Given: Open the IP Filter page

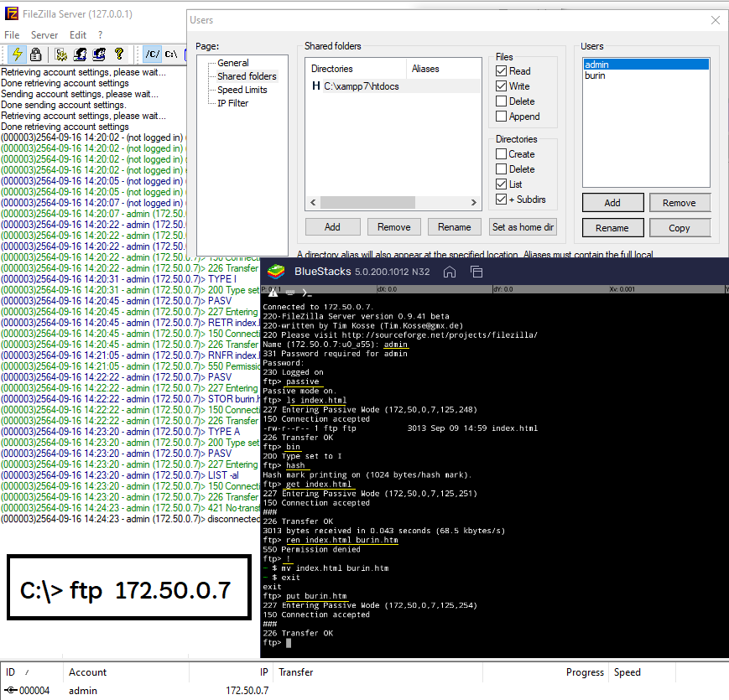Looking at the screenshot, I should [232, 103].
